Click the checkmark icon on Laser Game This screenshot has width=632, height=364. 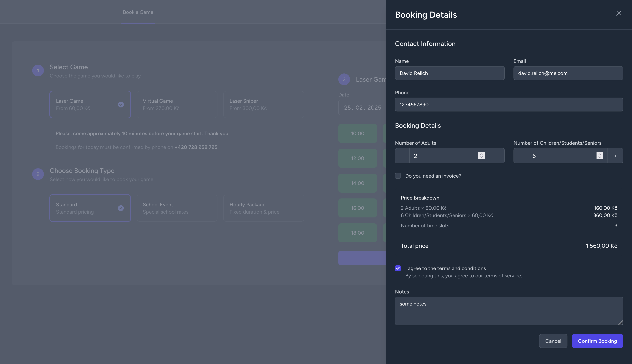121,105
